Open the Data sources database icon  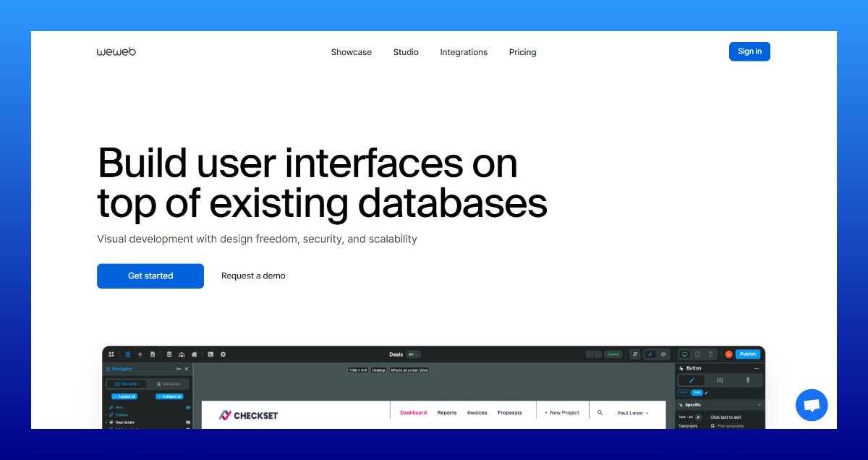(x=169, y=354)
